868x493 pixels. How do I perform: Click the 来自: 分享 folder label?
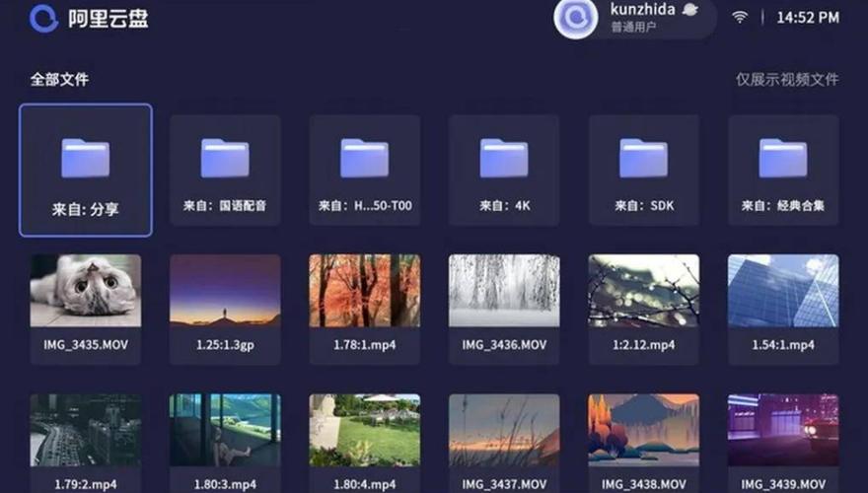tap(85, 210)
